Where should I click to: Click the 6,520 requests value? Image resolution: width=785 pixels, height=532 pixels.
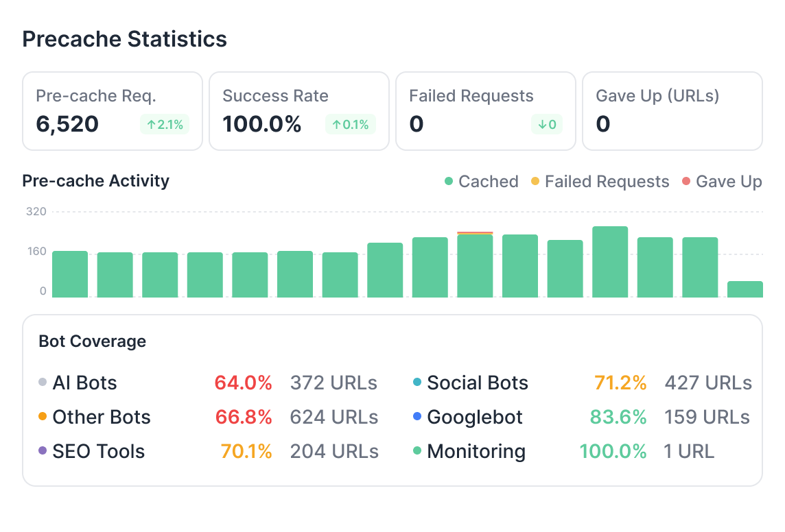click(x=67, y=124)
